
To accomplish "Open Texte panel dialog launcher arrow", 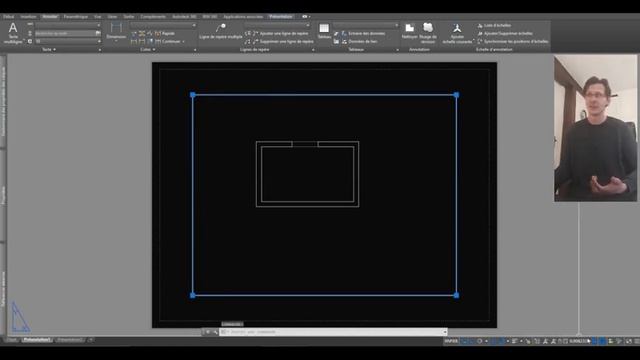I will 100,50.
